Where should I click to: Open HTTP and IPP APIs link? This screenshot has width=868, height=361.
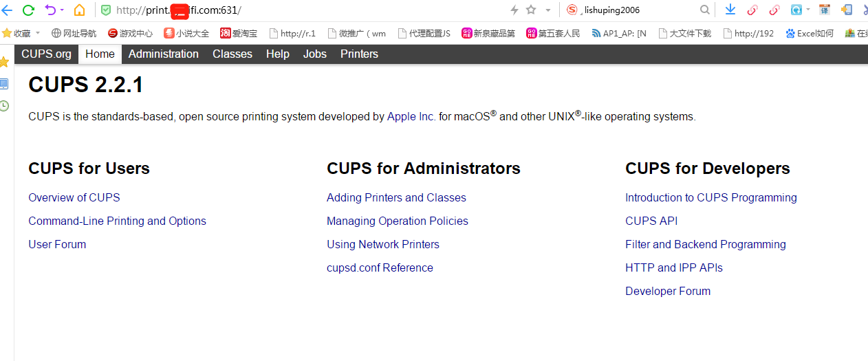click(674, 267)
